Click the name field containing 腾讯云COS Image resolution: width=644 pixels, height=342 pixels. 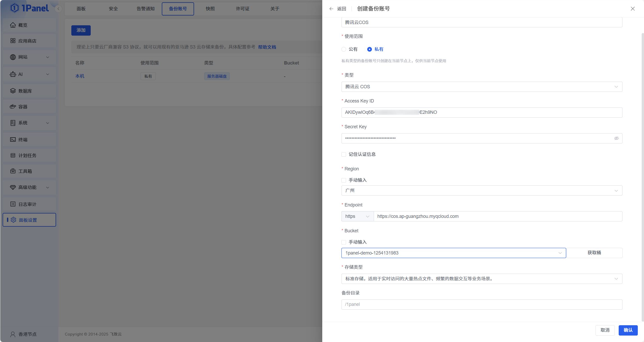pyautogui.click(x=482, y=22)
